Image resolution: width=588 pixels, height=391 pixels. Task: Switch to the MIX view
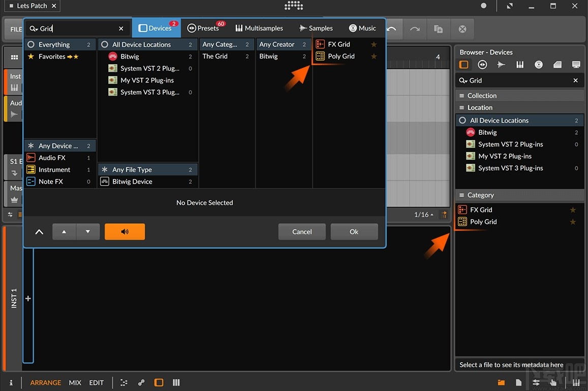coord(75,383)
